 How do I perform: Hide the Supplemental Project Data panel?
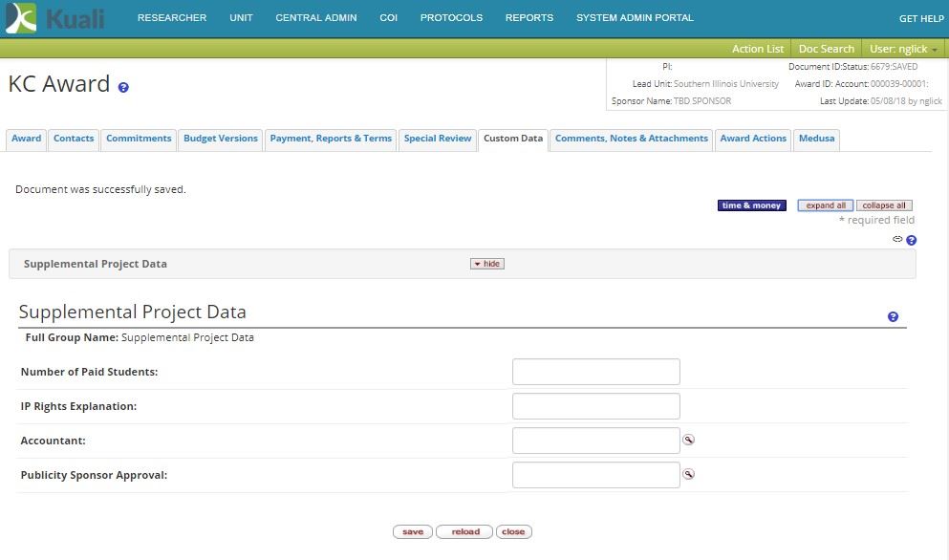tap(486, 264)
